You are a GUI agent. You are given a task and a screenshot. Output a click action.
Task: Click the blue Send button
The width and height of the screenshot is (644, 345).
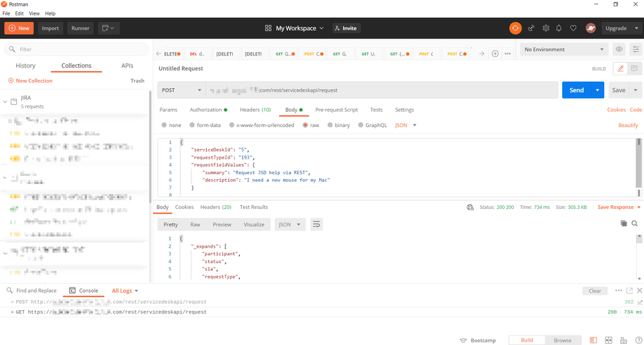[576, 90]
